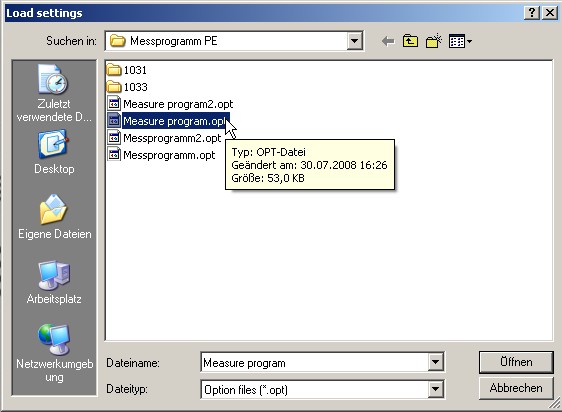Open Eigene Dateien location
Viewport: 562px width, 412px height.
click(x=54, y=217)
